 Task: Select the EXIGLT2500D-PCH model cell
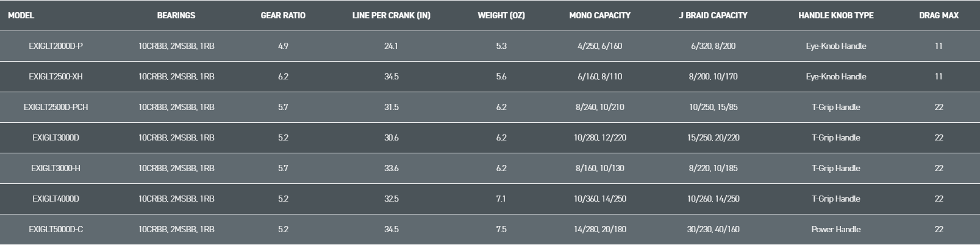click(55, 107)
